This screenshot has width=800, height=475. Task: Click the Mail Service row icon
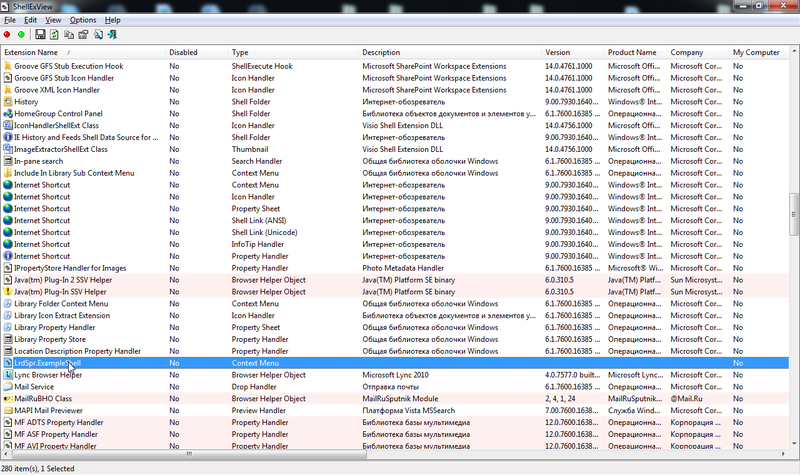(8, 387)
